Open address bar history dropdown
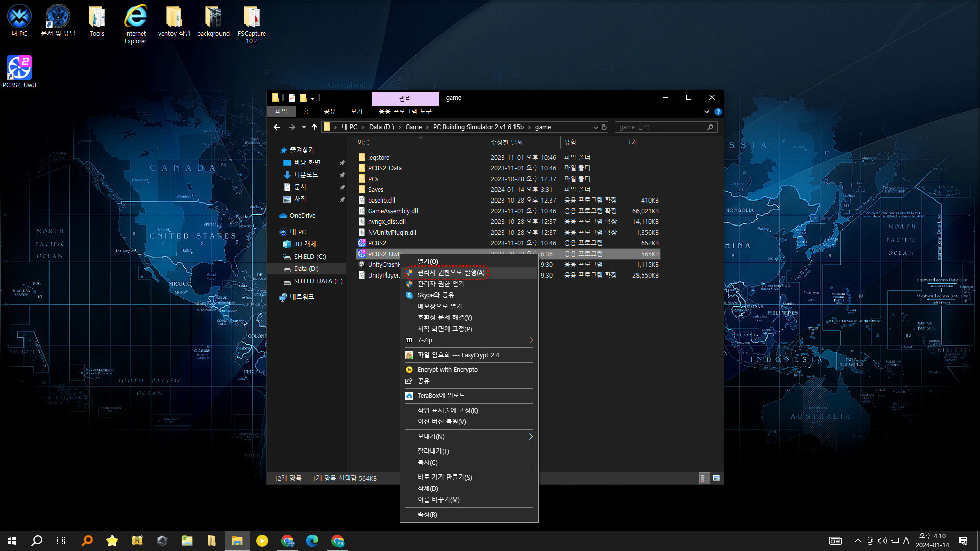Screen dimensions: 980x551 tap(595, 127)
